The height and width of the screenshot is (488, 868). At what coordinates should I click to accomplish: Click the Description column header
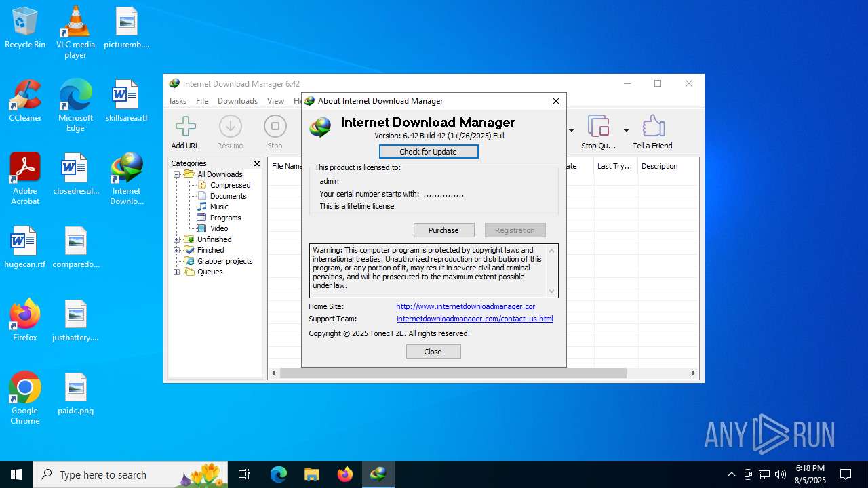668,166
